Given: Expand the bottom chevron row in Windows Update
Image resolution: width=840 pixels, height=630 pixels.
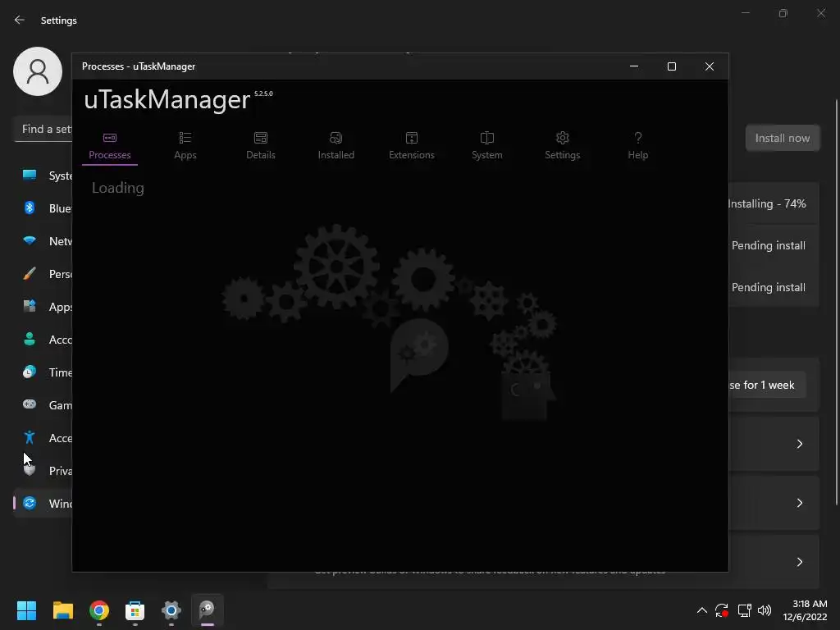Looking at the screenshot, I should click(799, 562).
